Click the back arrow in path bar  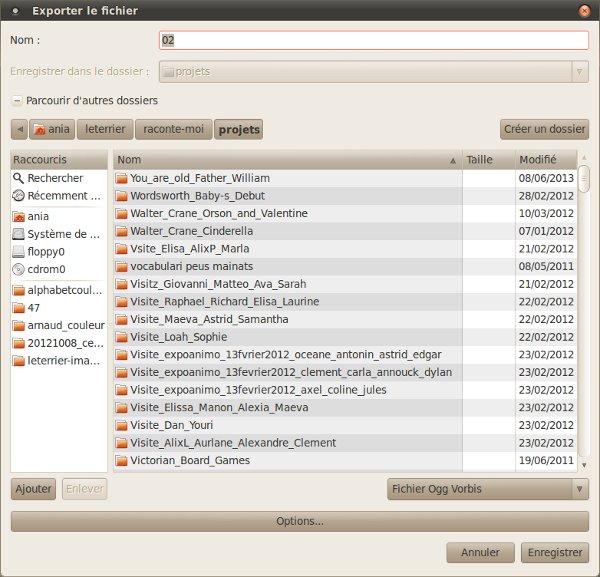pos(20,129)
